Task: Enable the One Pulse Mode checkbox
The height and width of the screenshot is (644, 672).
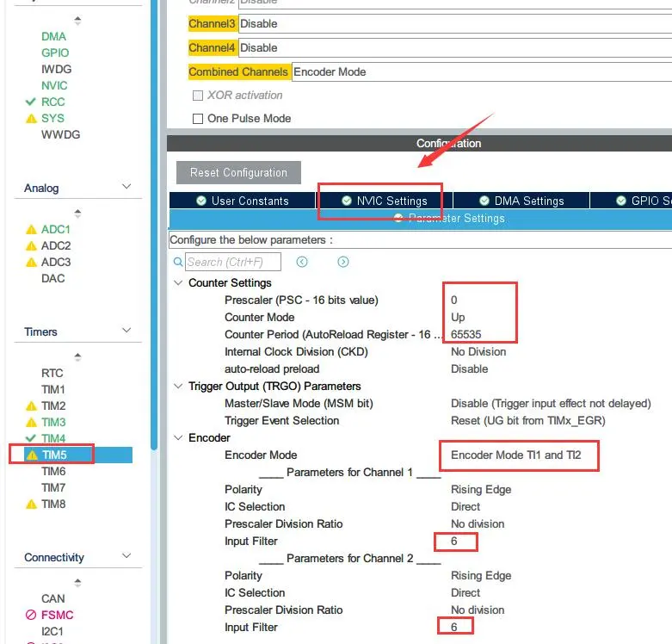Action: pos(198,119)
